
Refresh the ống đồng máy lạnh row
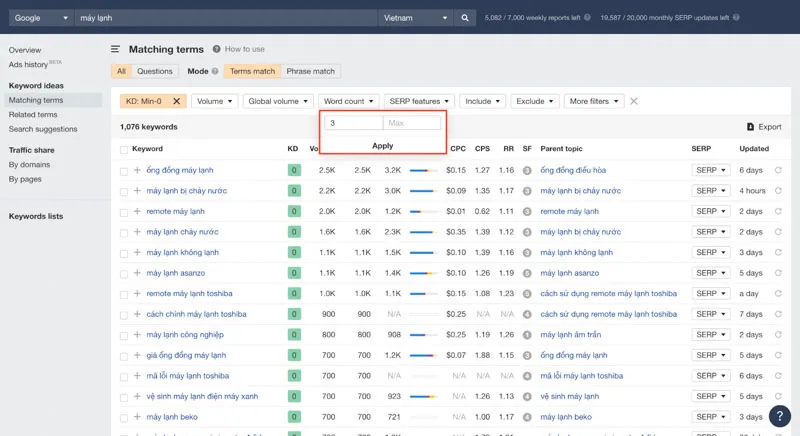(779, 170)
